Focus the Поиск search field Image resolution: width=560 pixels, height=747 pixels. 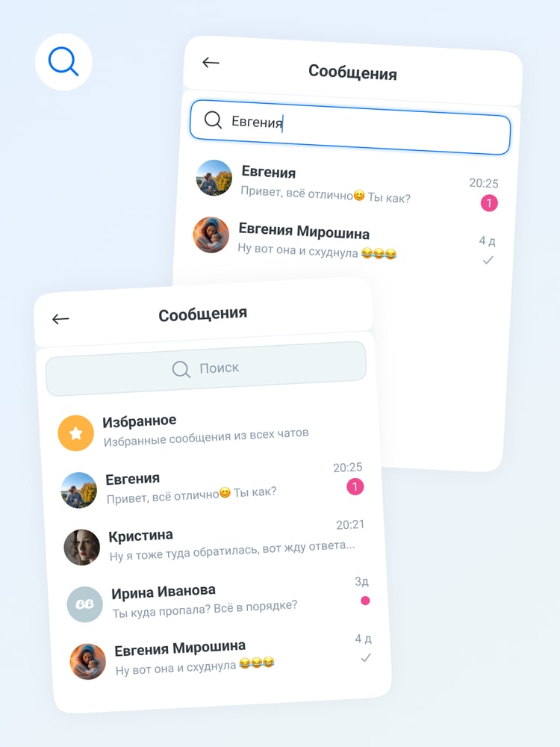(206, 369)
